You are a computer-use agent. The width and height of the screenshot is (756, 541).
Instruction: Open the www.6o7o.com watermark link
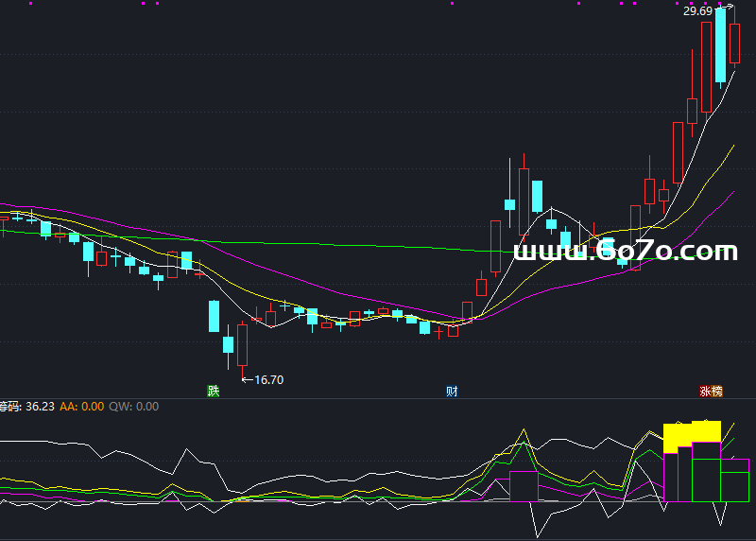click(x=625, y=252)
